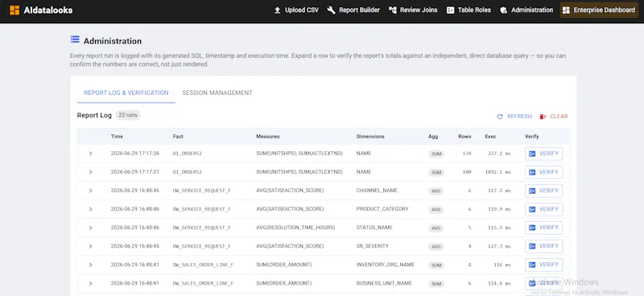Click the Administration nav icon
This screenshot has height=296, width=644.
pos(504,10)
